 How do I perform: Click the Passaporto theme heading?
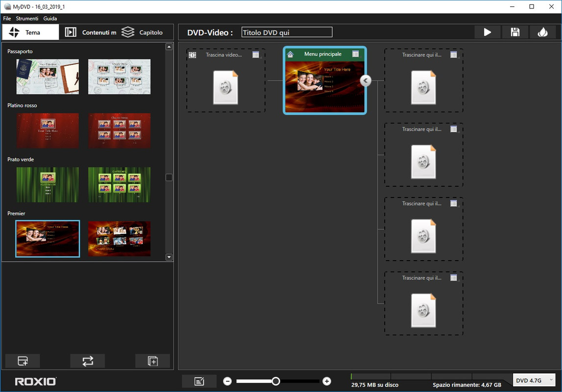[20, 51]
